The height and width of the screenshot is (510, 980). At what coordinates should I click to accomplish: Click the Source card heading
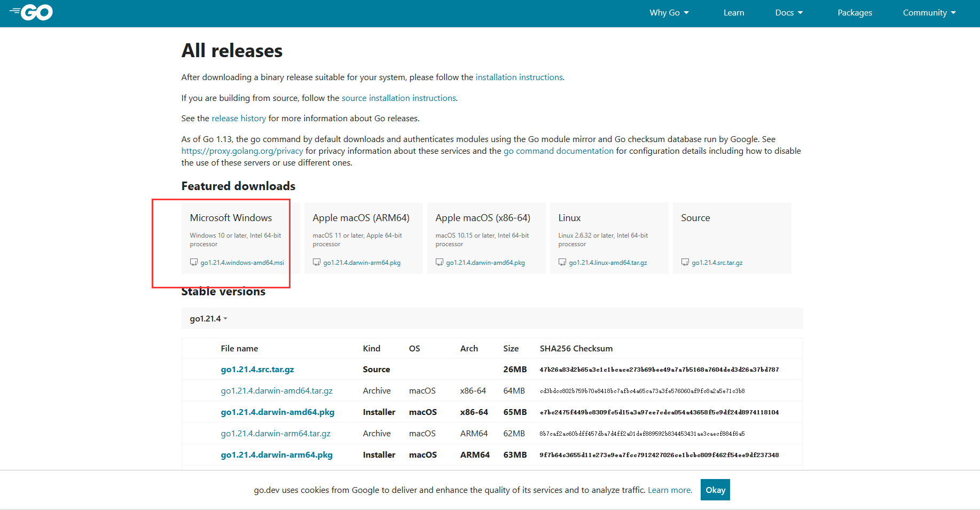(x=695, y=218)
